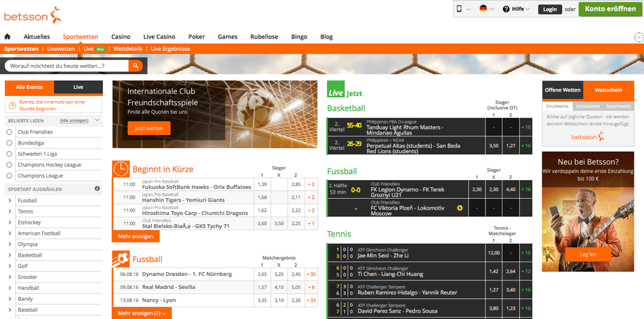Open the Aktuelles menu

tap(37, 37)
